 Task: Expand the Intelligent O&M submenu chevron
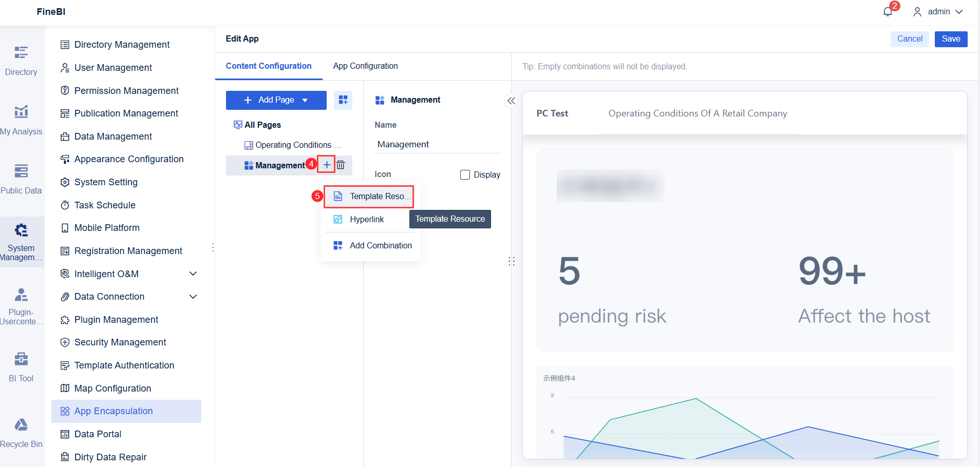pyautogui.click(x=193, y=274)
